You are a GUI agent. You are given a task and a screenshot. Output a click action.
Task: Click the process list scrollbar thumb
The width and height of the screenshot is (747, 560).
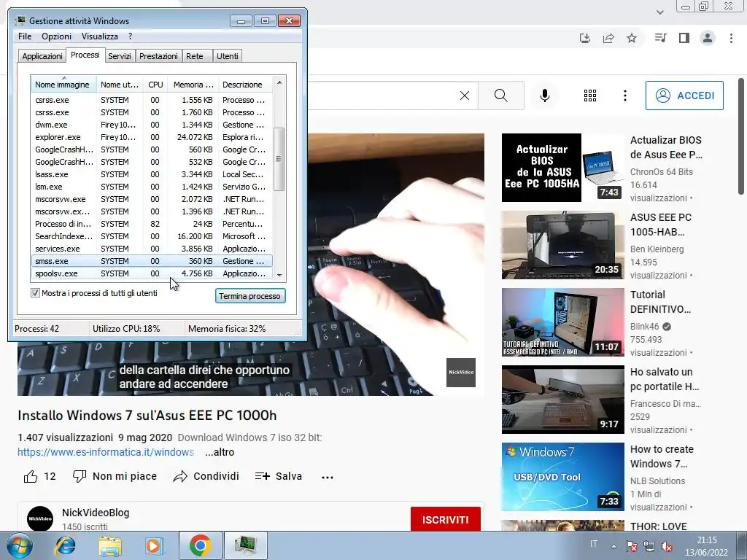[x=279, y=159]
